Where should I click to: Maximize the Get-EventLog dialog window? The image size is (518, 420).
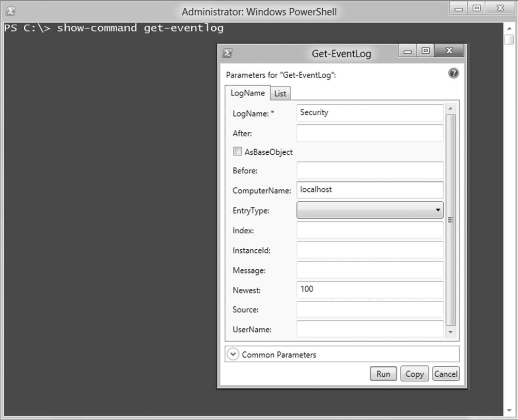tap(426, 51)
